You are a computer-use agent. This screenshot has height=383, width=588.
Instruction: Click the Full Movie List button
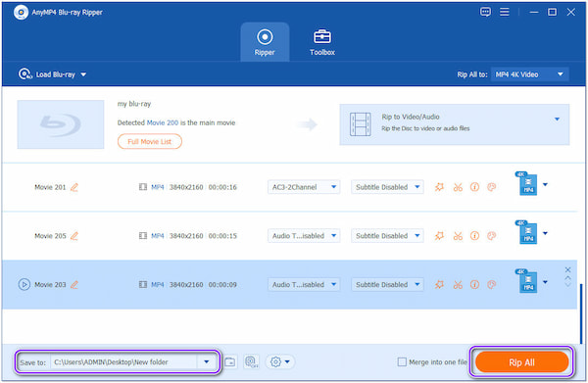(x=150, y=142)
